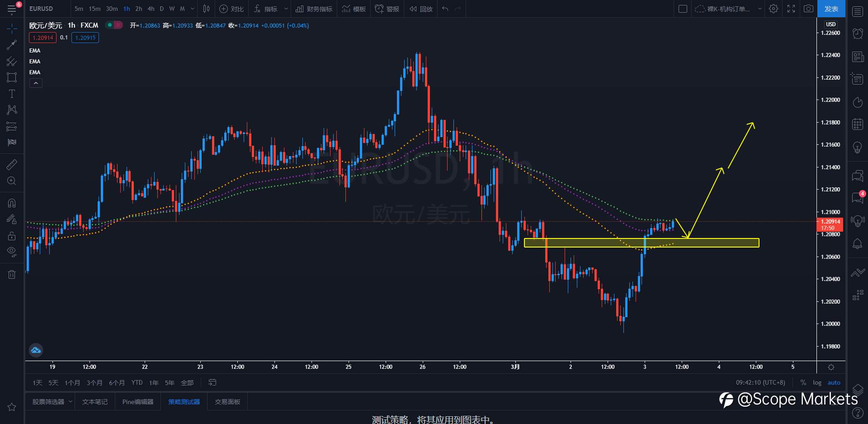
Task: Click the cloud logo on chart
Action: point(36,350)
